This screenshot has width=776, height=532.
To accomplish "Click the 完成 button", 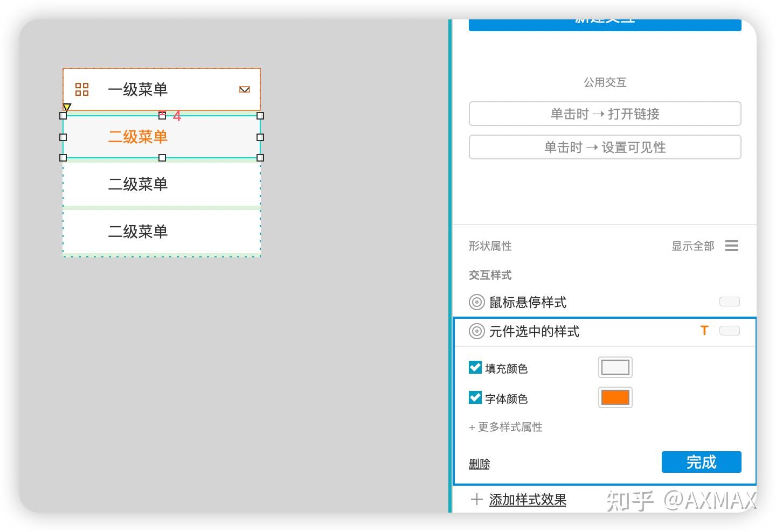I will pyautogui.click(x=701, y=462).
